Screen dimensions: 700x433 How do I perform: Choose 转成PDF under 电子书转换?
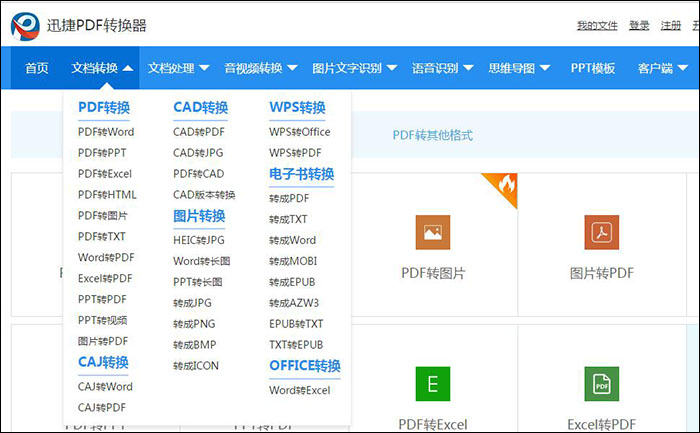tap(289, 199)
